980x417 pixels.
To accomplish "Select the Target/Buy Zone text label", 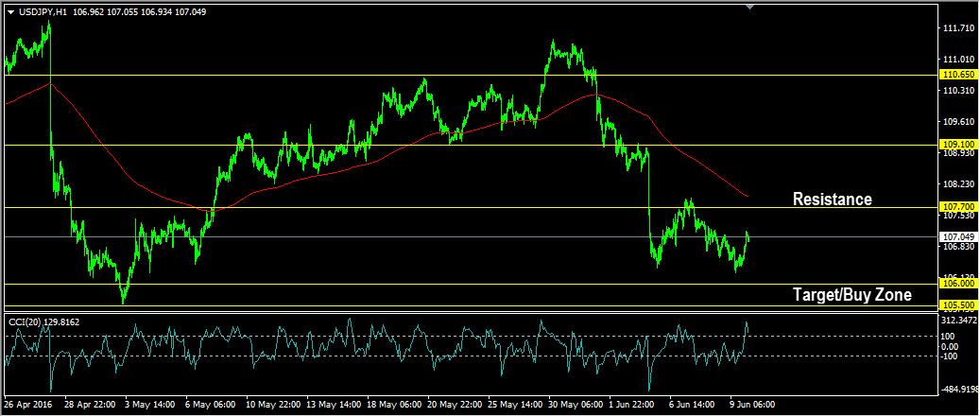I will (x=851, y=294).
